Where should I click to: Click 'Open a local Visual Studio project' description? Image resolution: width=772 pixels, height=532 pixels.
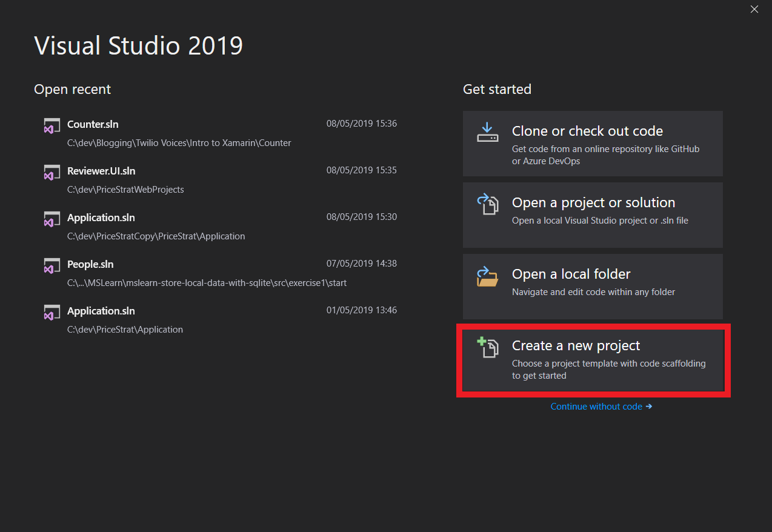(600, 221)
